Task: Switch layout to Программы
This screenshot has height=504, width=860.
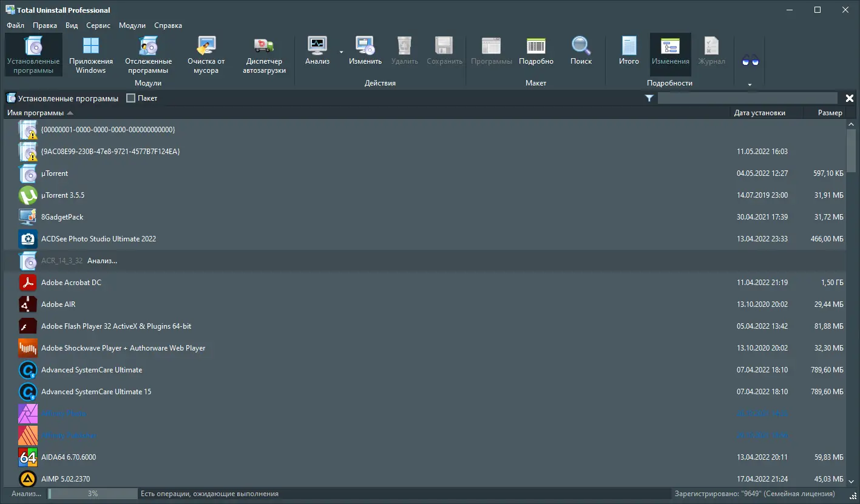Action: 492,51
